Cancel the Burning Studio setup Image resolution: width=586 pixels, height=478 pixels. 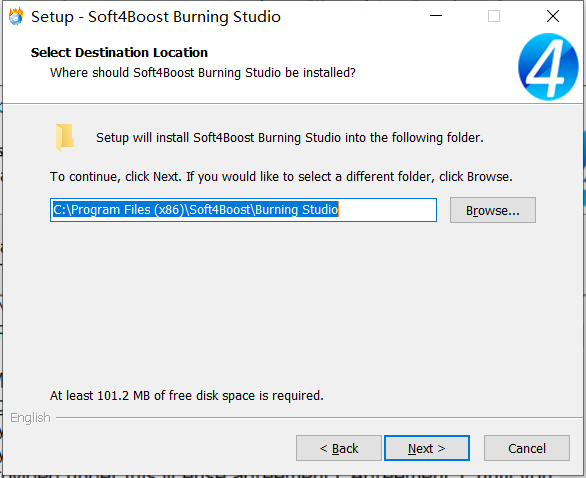527,448
